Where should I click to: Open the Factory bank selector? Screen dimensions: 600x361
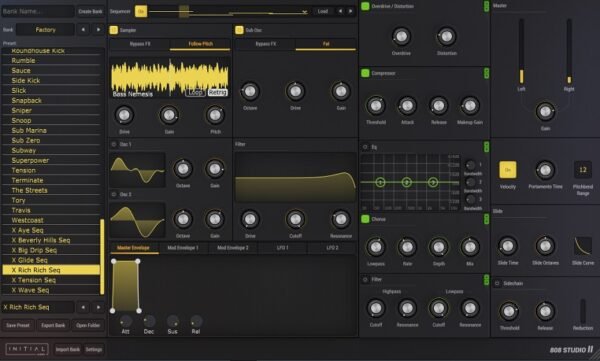click(x=45, y=29)
